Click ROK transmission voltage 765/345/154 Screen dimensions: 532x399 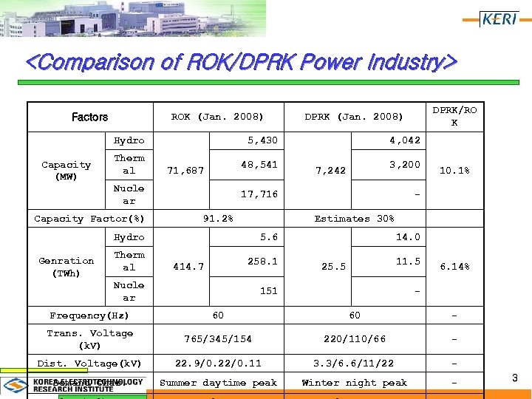click(219, 339)
